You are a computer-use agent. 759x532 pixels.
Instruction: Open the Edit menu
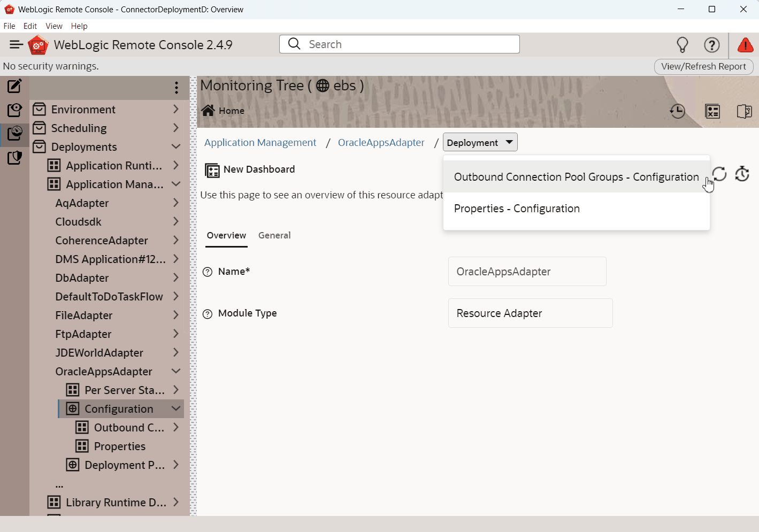point(30,26)
